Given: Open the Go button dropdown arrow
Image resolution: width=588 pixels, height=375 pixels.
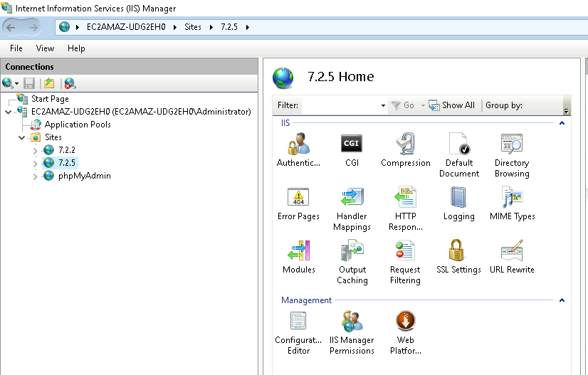Looking at the screenshot, I should [423, 105].
